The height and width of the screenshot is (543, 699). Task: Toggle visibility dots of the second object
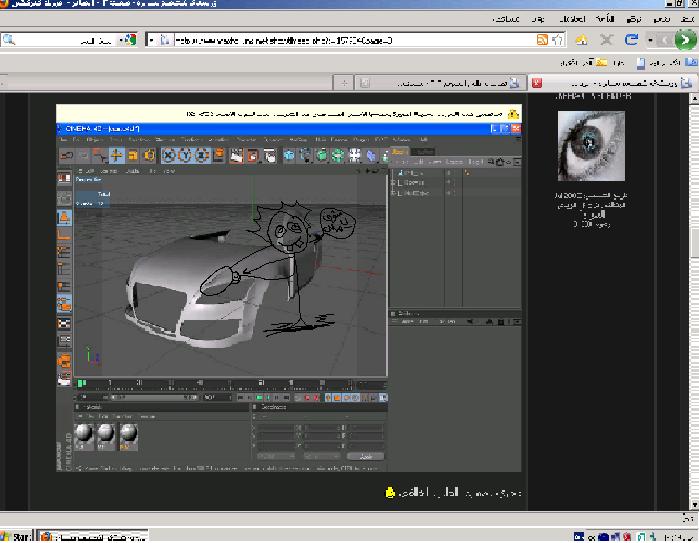449,183
